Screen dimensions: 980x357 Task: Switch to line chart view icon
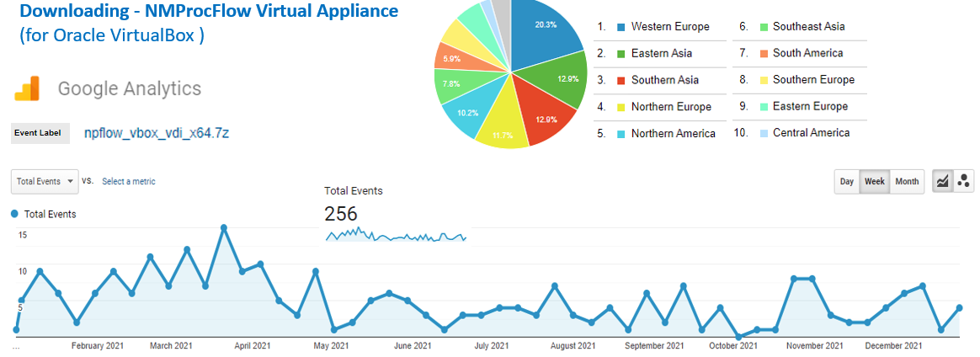[x=942, y=181]
